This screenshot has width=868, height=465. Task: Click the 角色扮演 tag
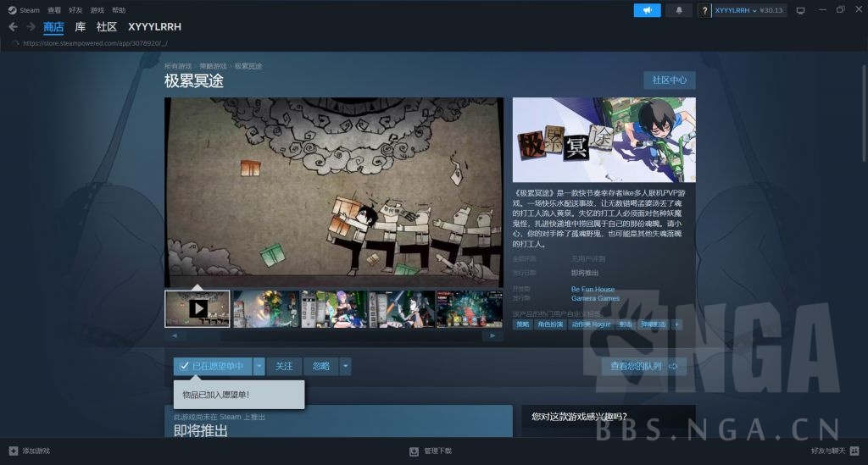tap(549, 324)
